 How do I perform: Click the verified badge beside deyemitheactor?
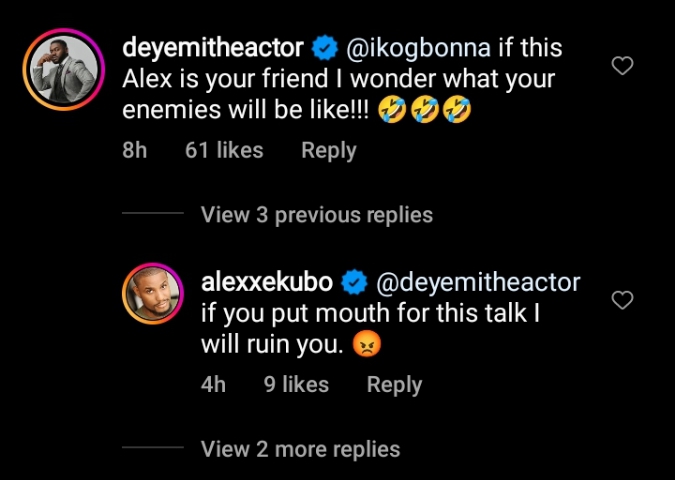click(x=323, y=47)
